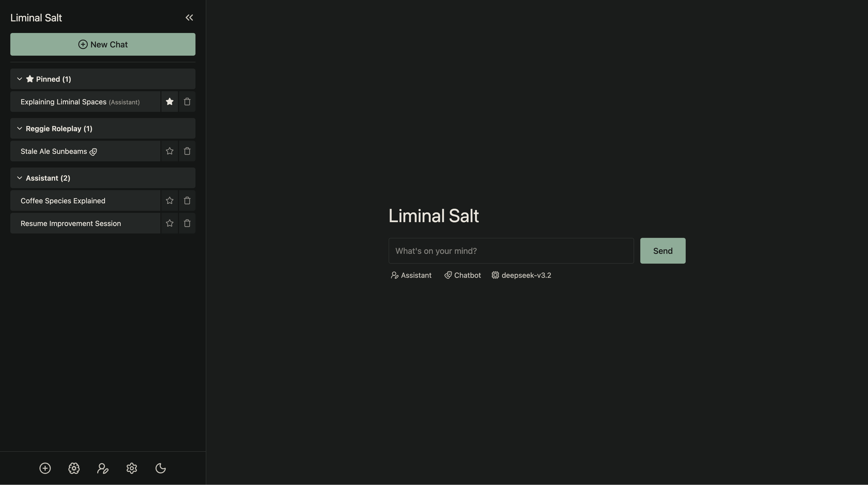Select the Chatbot mode below the input
The height and width of the screenshot is (485, 868).
[x=462, y=275]
